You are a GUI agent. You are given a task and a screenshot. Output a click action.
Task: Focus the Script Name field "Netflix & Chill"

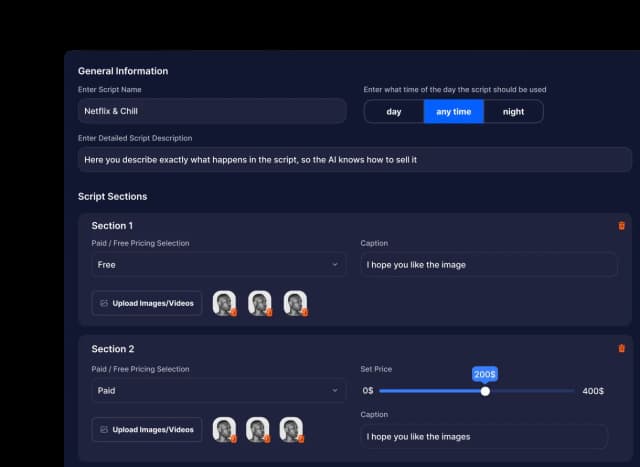click(x=212, y=111)
